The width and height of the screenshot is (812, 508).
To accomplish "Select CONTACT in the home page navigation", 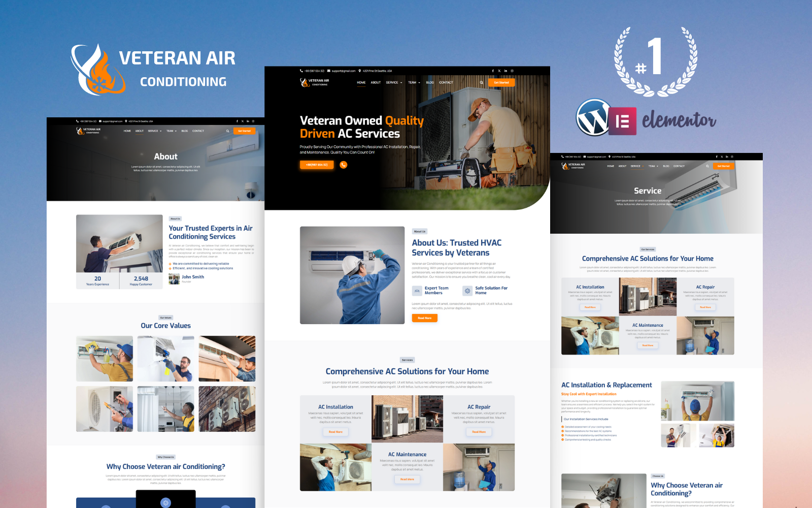I will (446, 82).
